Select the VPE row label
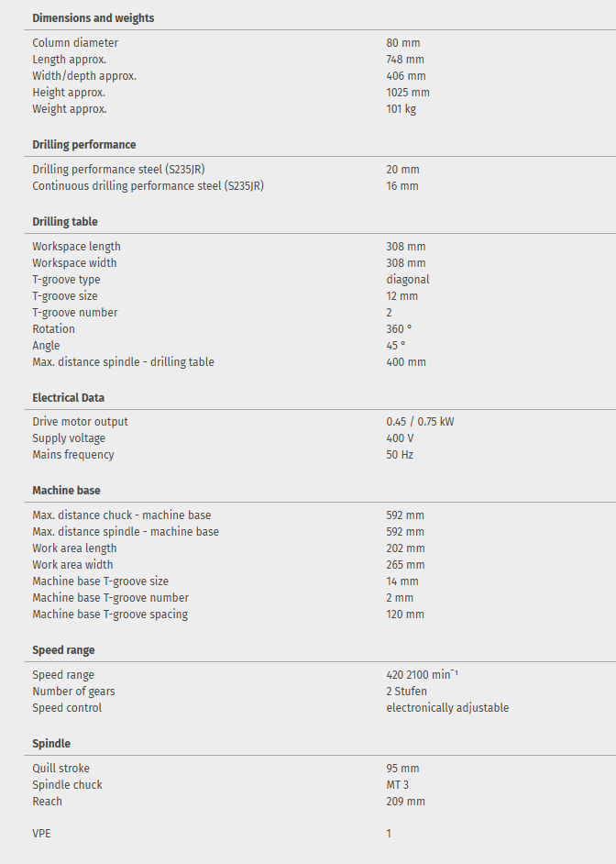The width and height of the screenshot is (616, 864). [x=43, y=834]
